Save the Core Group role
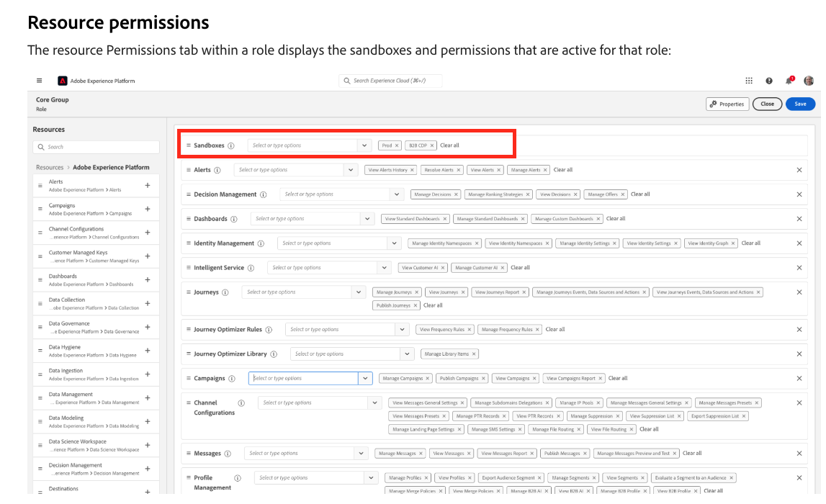 800,103
